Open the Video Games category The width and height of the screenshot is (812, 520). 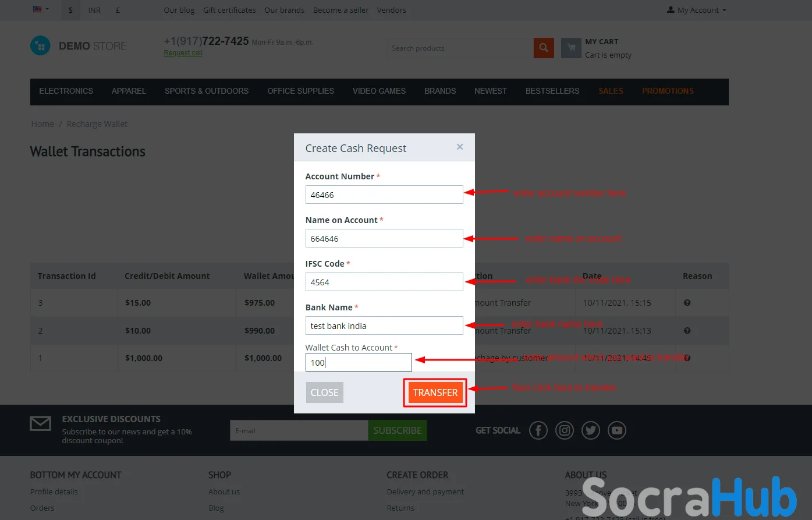coord(379,91)
